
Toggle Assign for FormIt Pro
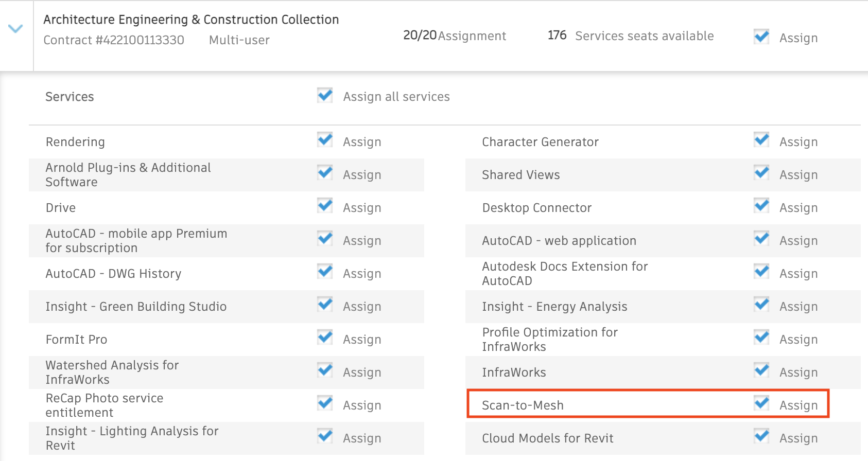[325, 338]
